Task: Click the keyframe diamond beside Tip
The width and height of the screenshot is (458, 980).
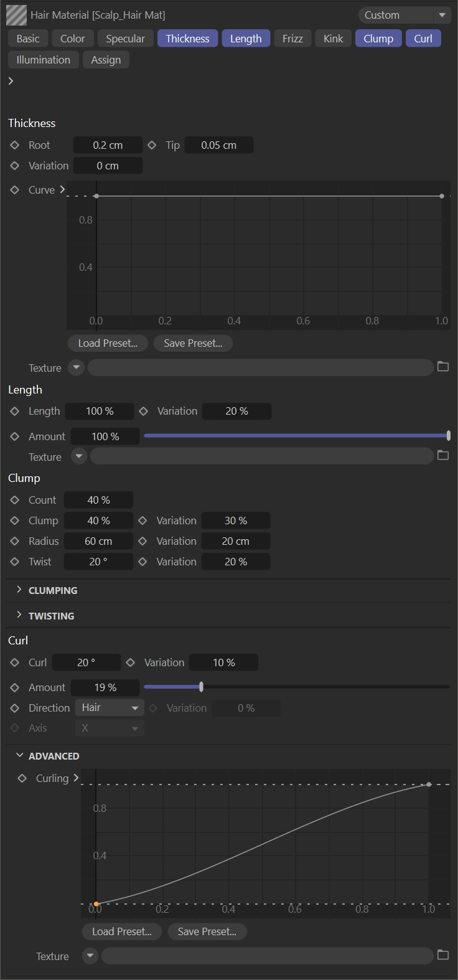Action: coord(152,145)
